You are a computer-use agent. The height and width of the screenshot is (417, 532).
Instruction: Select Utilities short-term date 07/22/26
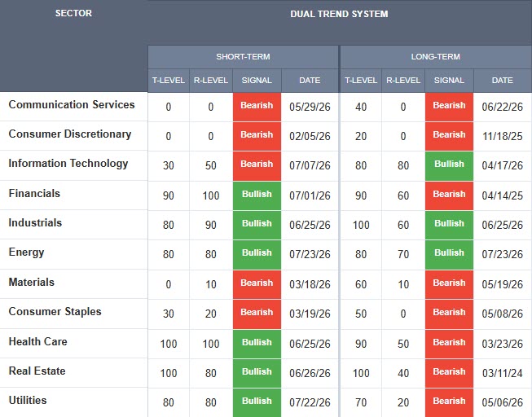click(x=310, y=402)
